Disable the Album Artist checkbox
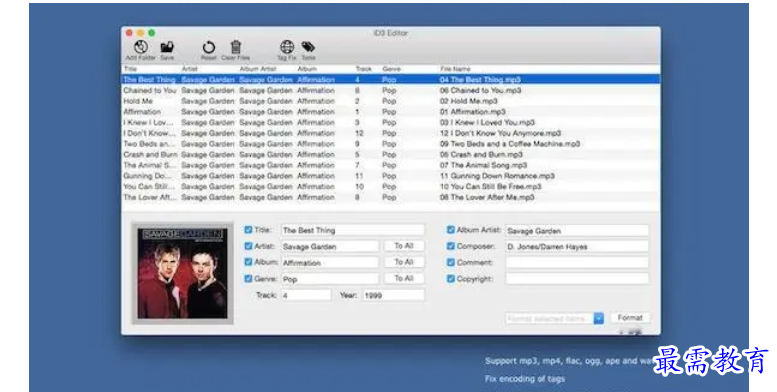This screenshot has width=777, height=392. 450,229
